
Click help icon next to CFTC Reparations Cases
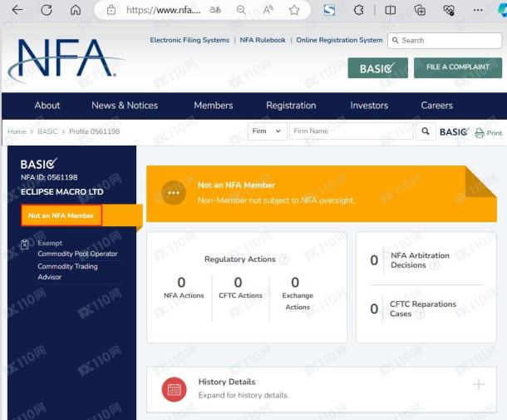pos(420,314)
